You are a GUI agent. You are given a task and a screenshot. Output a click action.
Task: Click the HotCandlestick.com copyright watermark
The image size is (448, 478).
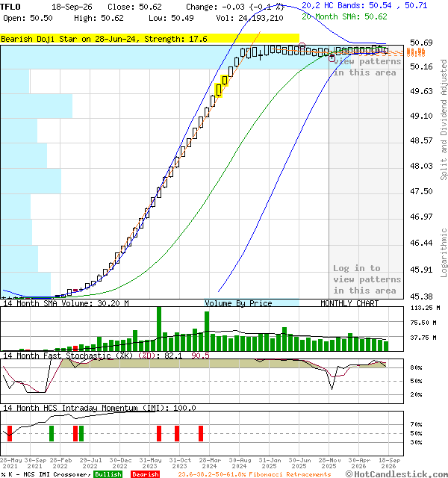(396, 474)
